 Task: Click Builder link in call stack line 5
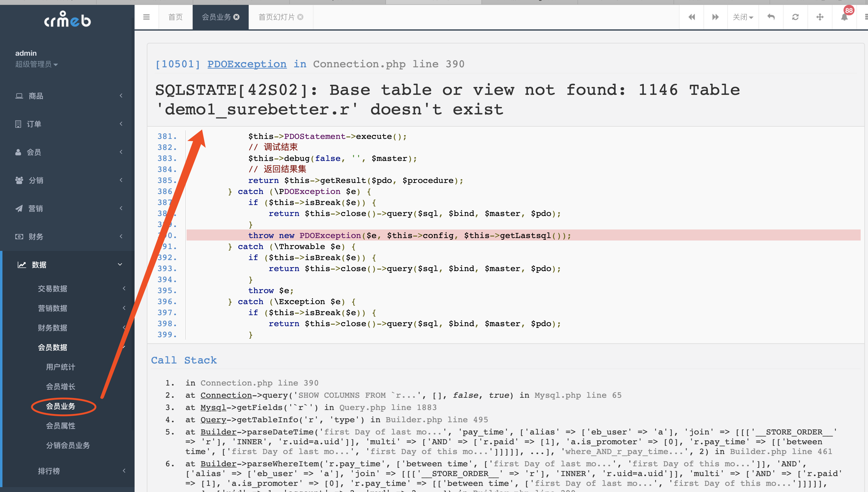pyautogui.click(x=218, y=432)
